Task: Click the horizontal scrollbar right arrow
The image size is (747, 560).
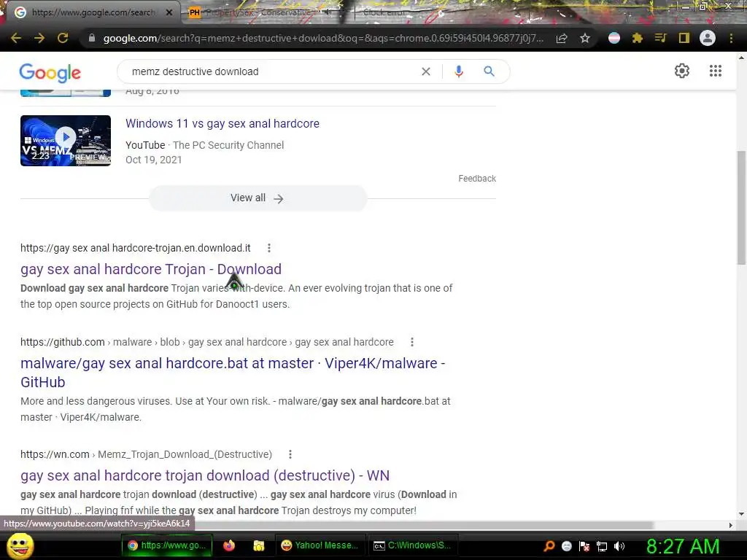Action: tap(731, 525)
